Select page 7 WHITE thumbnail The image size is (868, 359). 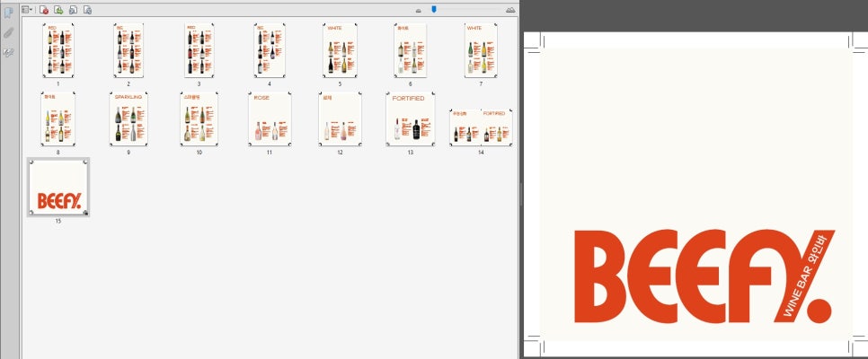click(x=481, y=50)
